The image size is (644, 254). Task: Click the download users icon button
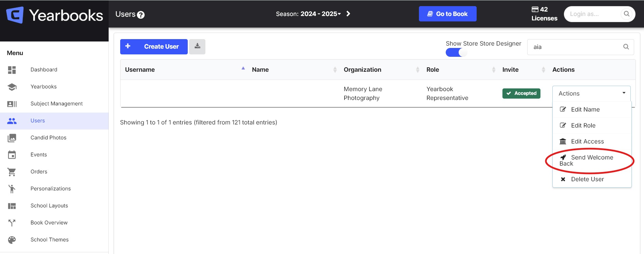(x=197, y=47)
